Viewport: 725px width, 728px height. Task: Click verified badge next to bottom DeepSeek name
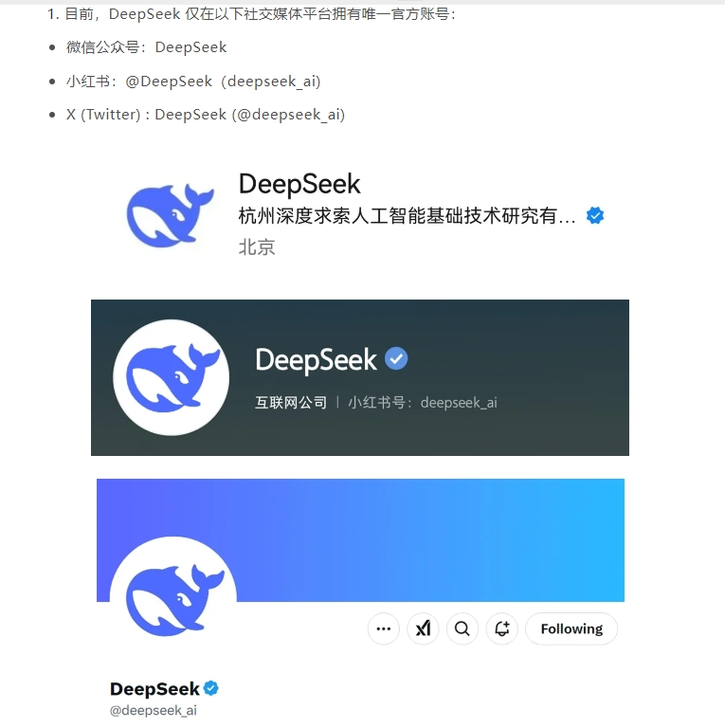pyautogui.click(x=211, y=688)
